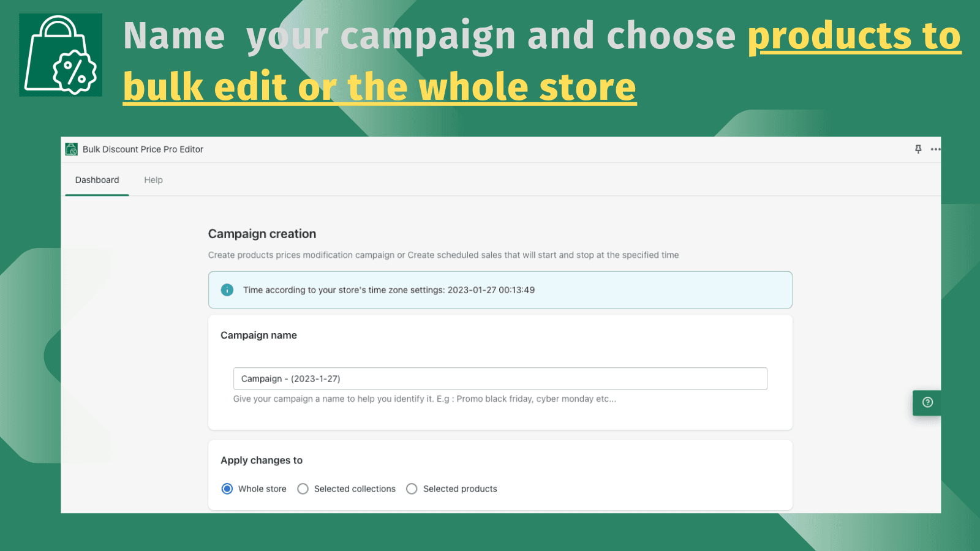Click the ellipsis icon to reveal more actions
The image size is (980, 551).
935,149
